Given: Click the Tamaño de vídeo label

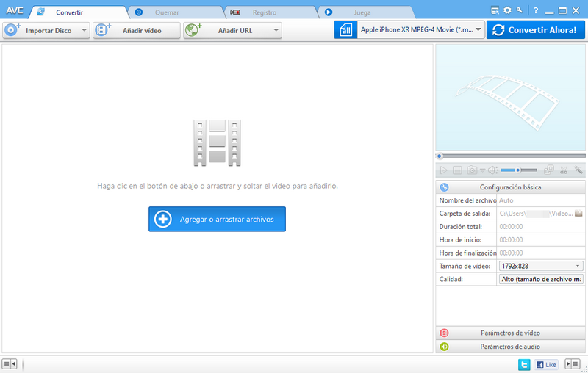Looking at the screenshot, I should (465, 266).
